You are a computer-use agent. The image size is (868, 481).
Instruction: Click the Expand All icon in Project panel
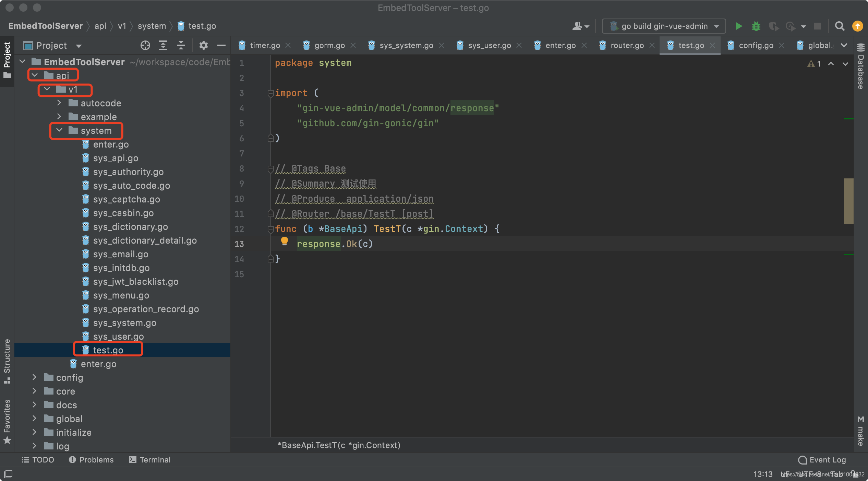coord(163,45)
